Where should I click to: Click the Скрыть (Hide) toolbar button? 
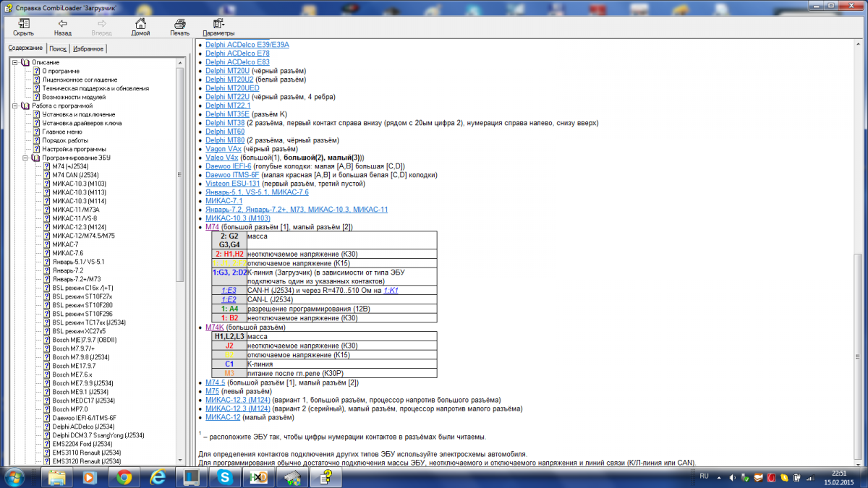23,27
